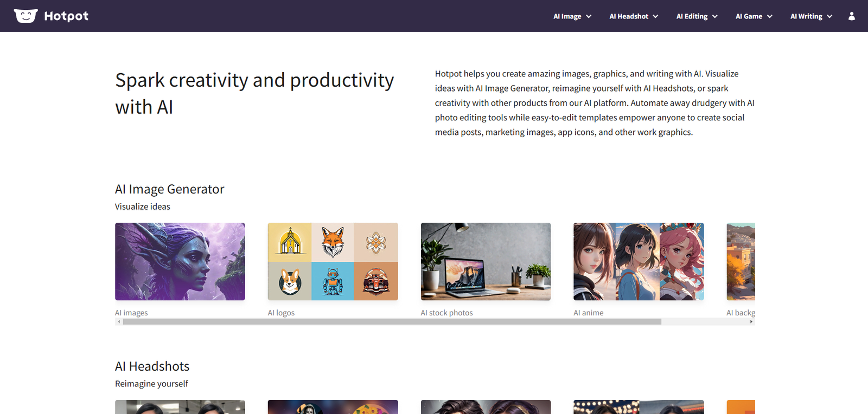Open the user account profile icon
Image resolution: width=868 pixels, height=414 pixels.
pos(851,16)
